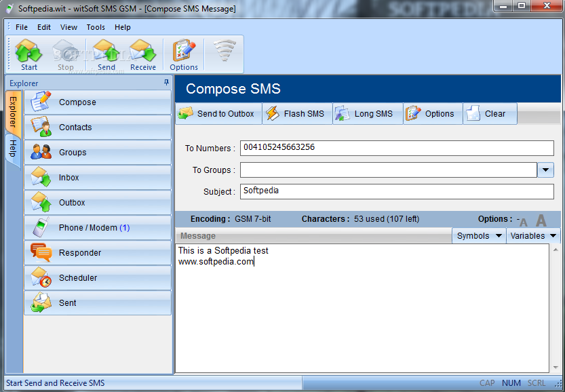Open Compose in the Explorer panel
This screenshot has height=392, width=565.
pyautogui.click(x=98, y=102)
